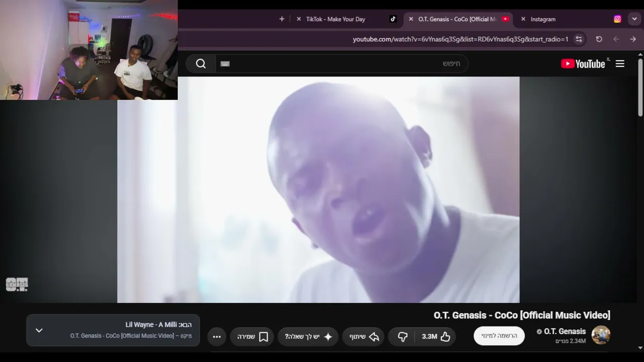Screen dimensions: 644x362
Task: Close the Instagram tab
Action: tap(523, 19)
